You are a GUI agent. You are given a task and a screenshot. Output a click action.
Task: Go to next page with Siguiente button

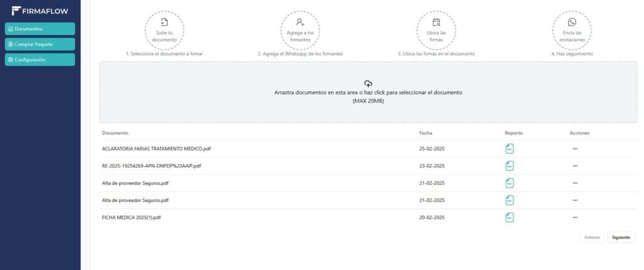coord(621,237)
